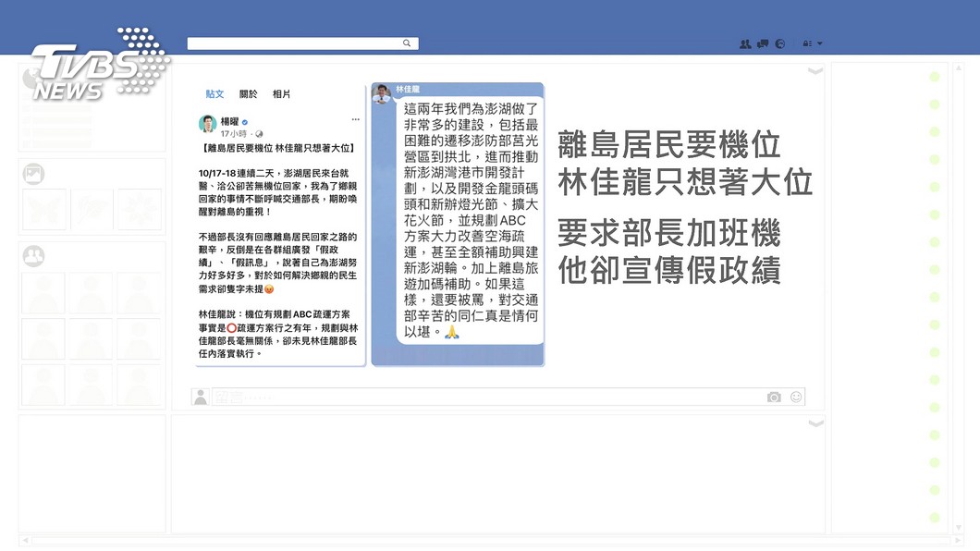The width and height of the screenshot is (980, 551).
Task: Expand chevron at top of lower panel
Action: (815, 423)
